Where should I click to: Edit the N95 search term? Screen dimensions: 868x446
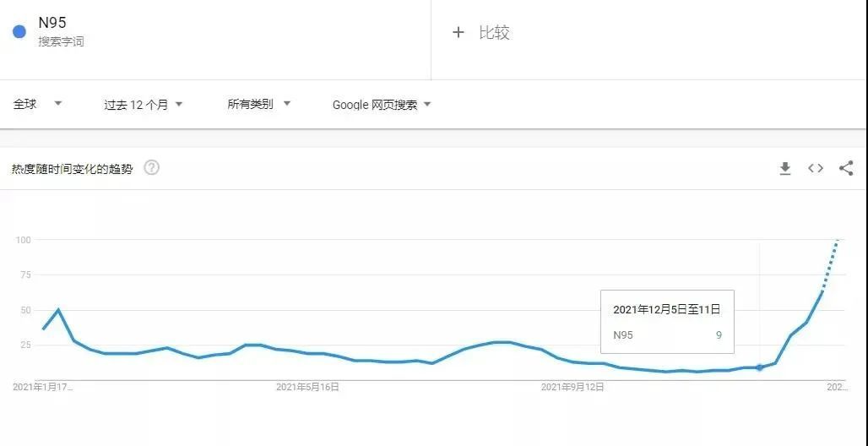[x=52, y=23]
